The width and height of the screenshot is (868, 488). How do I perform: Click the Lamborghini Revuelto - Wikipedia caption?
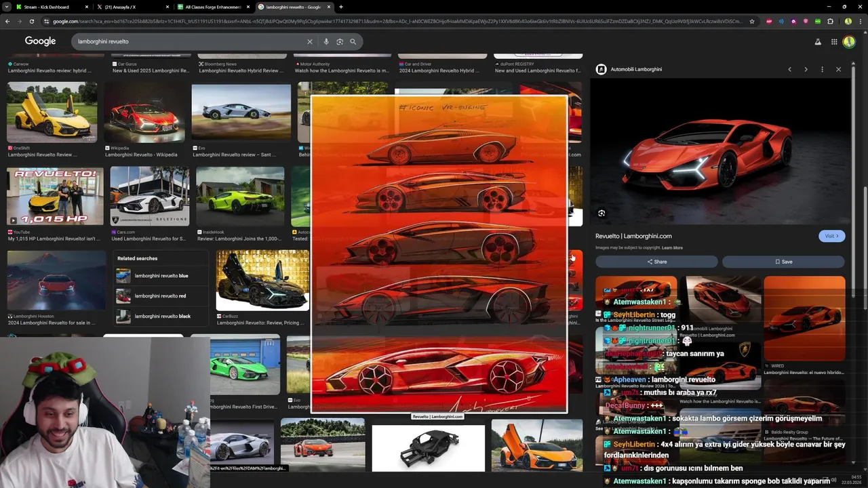click(141, 155)
